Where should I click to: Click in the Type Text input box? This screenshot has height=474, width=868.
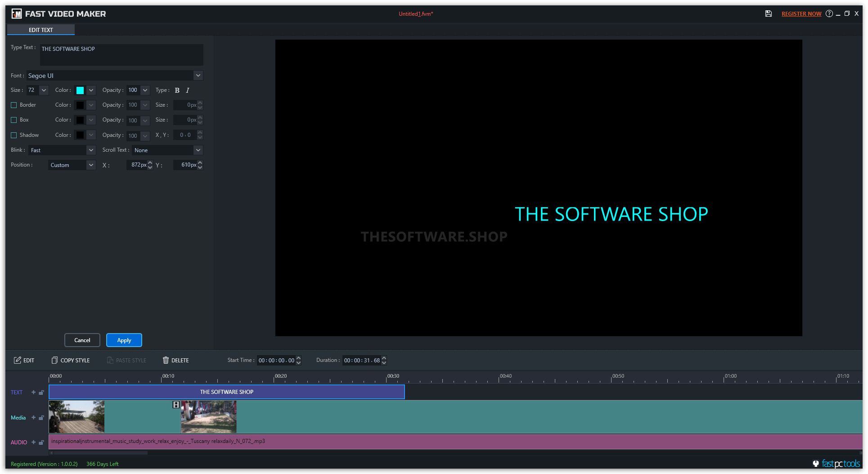tap(121, 54)
